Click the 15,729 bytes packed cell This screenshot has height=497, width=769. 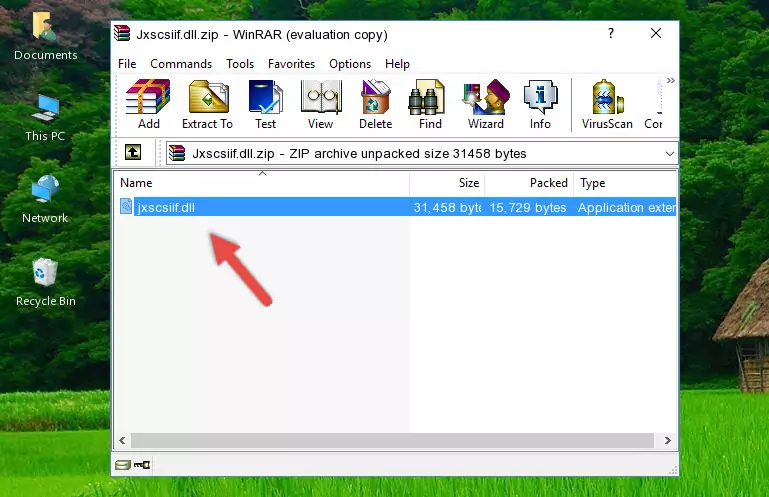tap(528, 208)
